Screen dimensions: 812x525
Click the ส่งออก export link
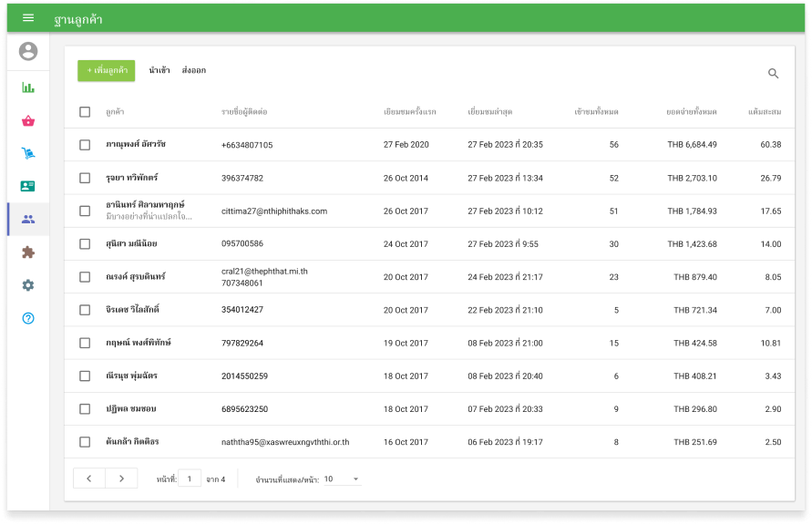pyautogui.click(x=193, y=70)
